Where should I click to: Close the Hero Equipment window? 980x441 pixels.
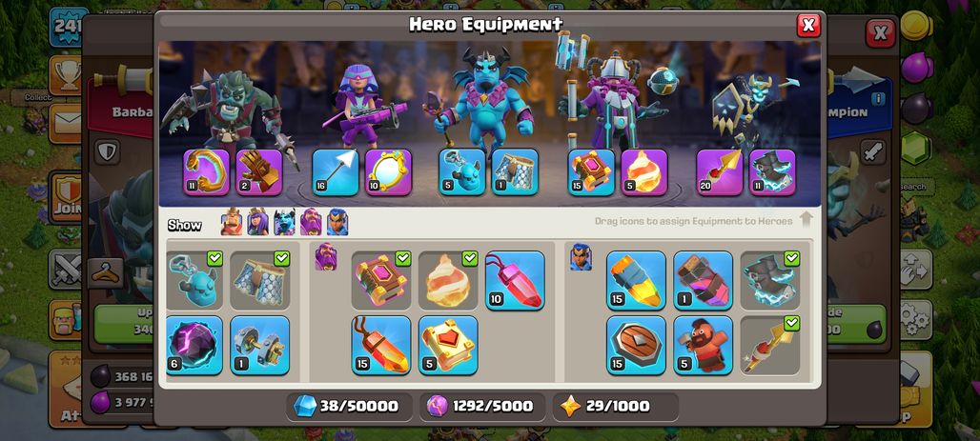click(808, 25)
